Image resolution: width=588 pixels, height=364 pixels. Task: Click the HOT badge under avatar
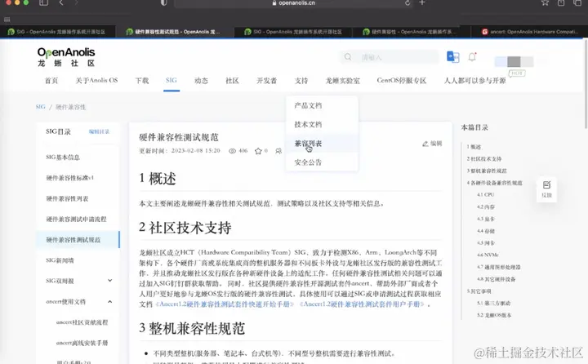[x=517, y=73]
